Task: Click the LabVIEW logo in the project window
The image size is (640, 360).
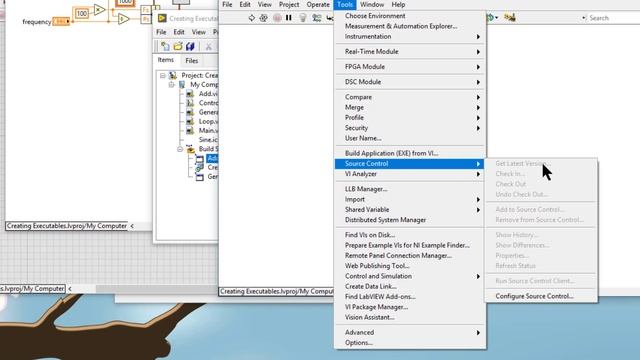Action: click(x=162, y=18)
